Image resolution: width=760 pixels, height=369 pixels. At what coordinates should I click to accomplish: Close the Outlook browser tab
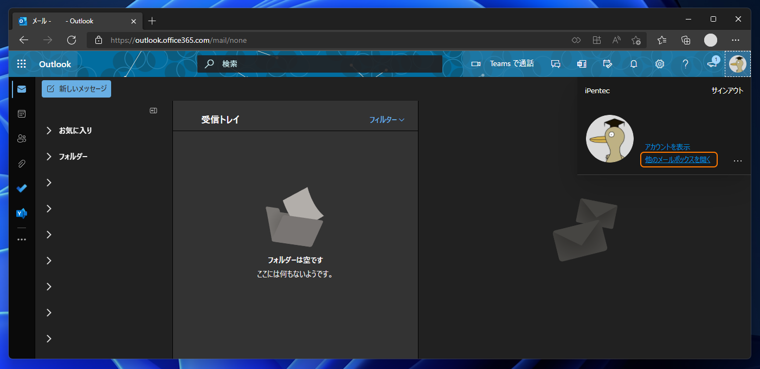(x=133, y=21)
